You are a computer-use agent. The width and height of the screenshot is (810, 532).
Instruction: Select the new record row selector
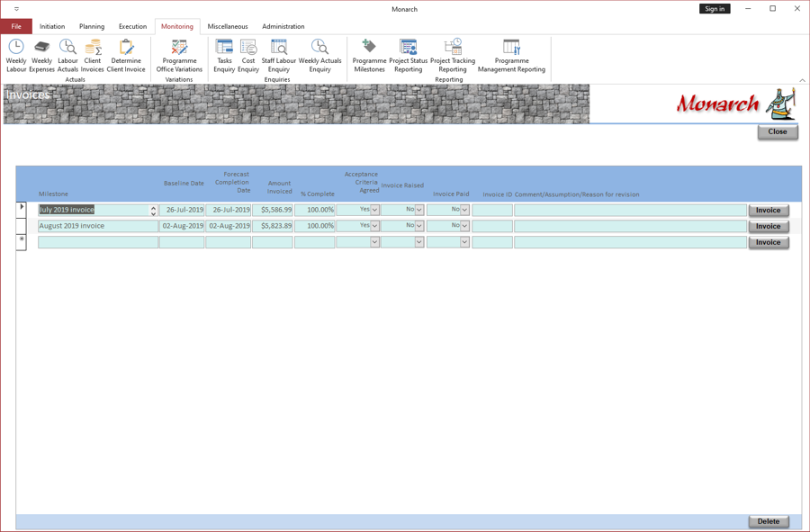tap(22, 242)
